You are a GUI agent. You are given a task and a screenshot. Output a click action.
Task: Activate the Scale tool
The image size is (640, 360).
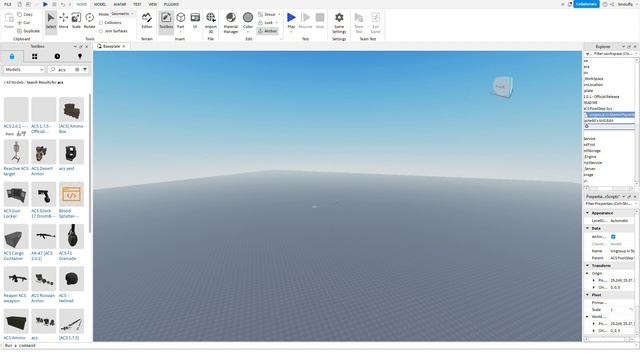point(76,20)
